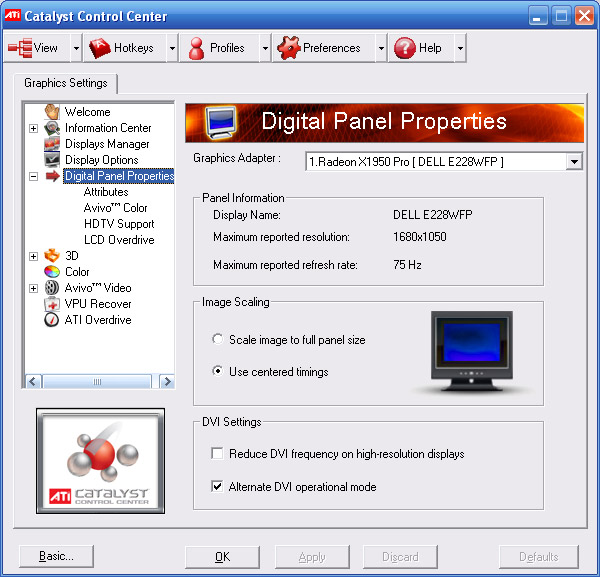Click the Help question mark icon

point(404,48)
